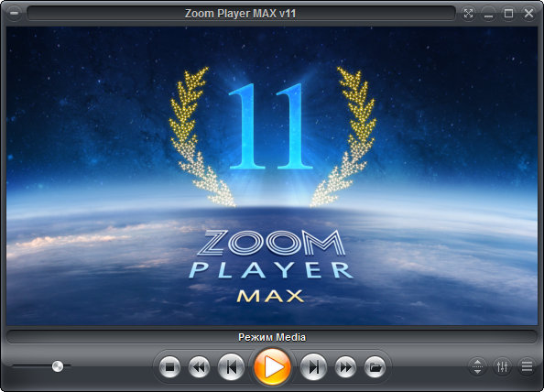This screenshot has width=544, height=392.
Task: Close the Zoom Player window
Action: [528, 14]
